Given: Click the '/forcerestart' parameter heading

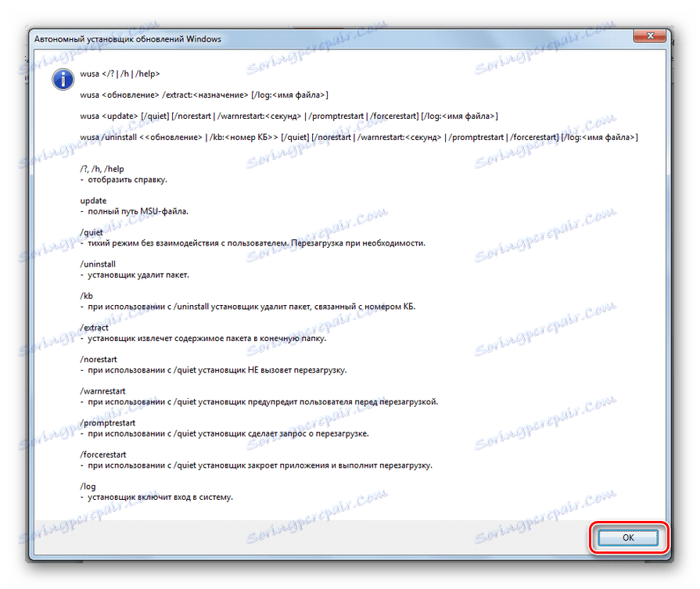Looking at the screenshot, I should (x=103, y=454).
